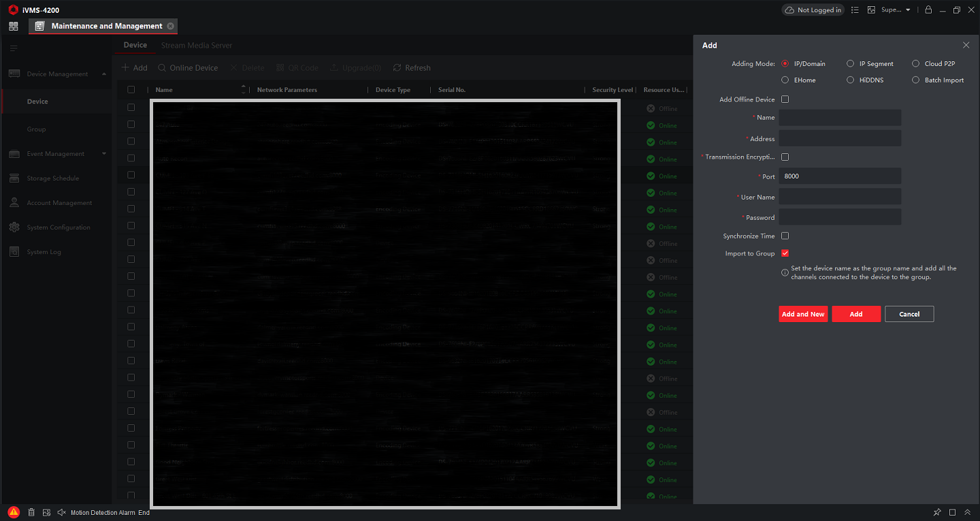Switch to the Stream Media Server tab

point(197,46)
